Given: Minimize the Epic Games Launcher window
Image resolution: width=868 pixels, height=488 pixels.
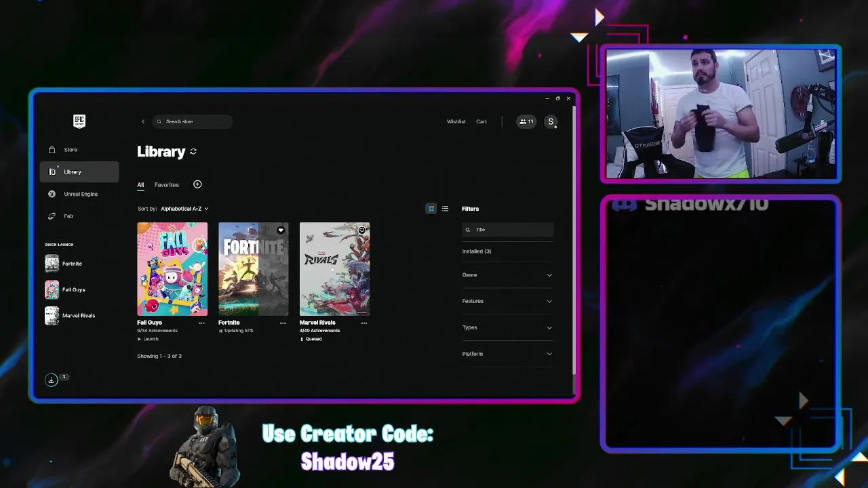Looking at the screenshot, I should click(547, 99).
